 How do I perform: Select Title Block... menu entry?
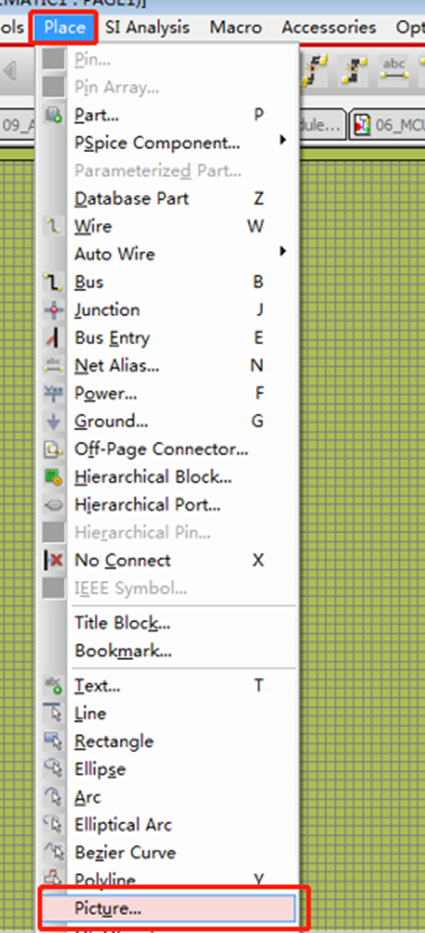click(x=123, y=623)
